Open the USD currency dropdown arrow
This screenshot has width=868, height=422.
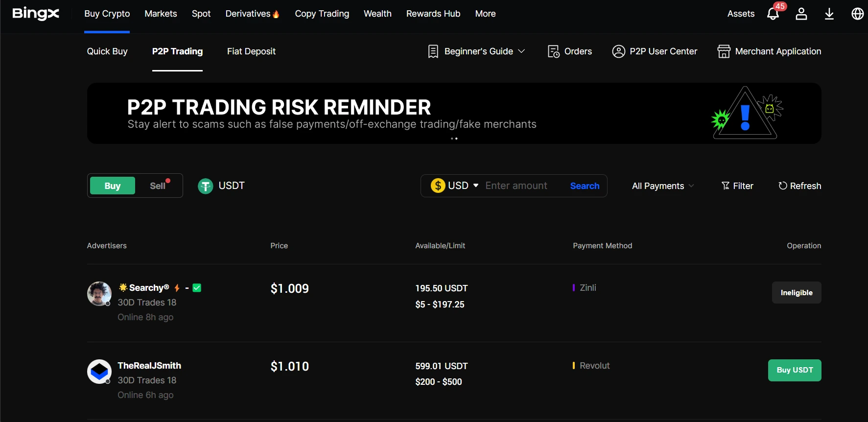click(x=476, y=186)
